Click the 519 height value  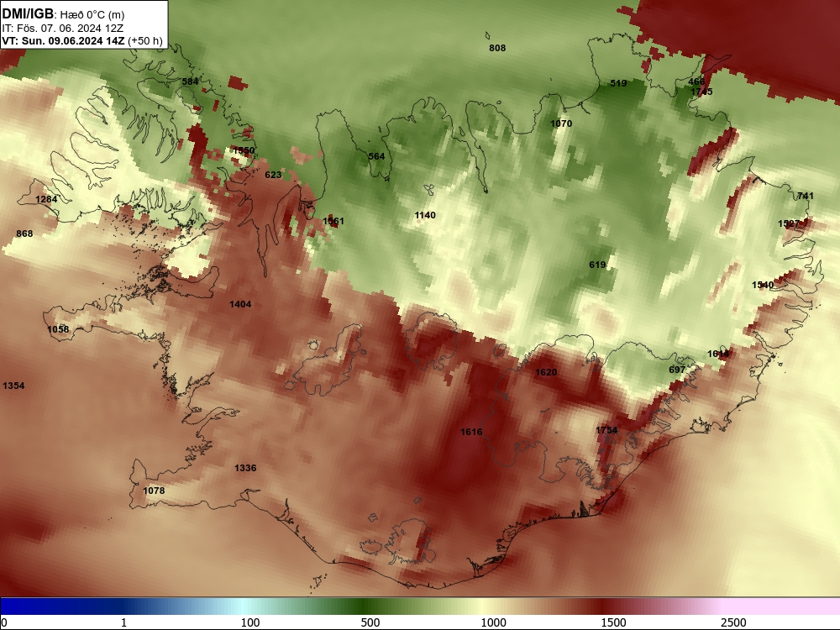618,83
